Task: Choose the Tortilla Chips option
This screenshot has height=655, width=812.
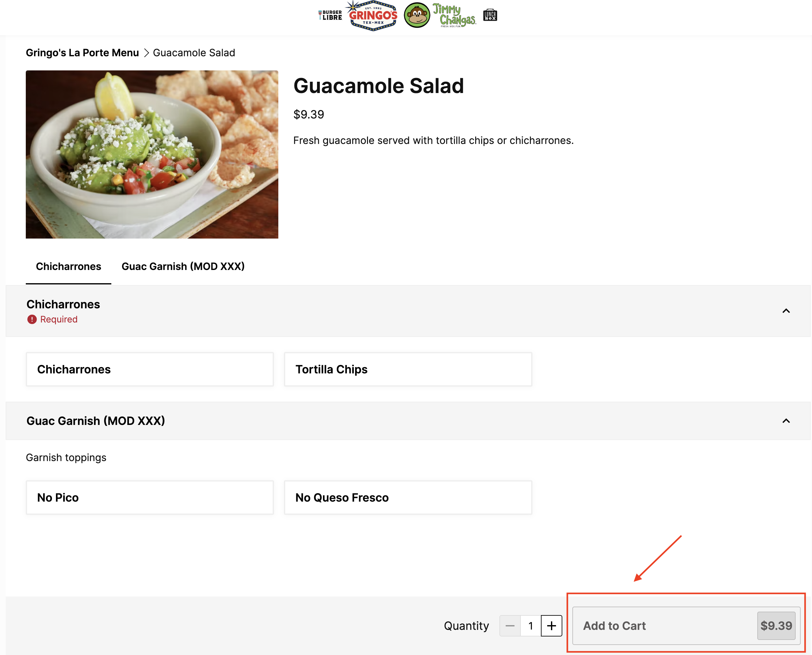Action: click(408, 369)
